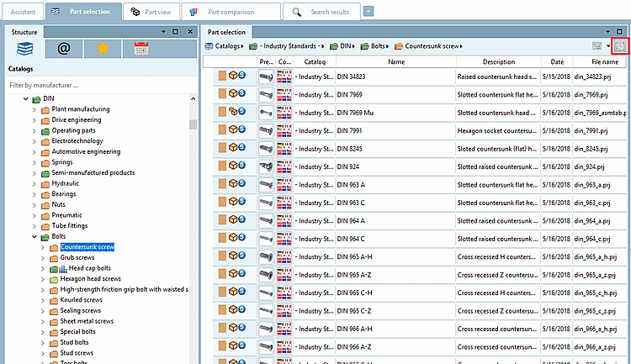Viewport: 631px width, 364px height.
Task: Click the Pre... column header
Action: 267,62
